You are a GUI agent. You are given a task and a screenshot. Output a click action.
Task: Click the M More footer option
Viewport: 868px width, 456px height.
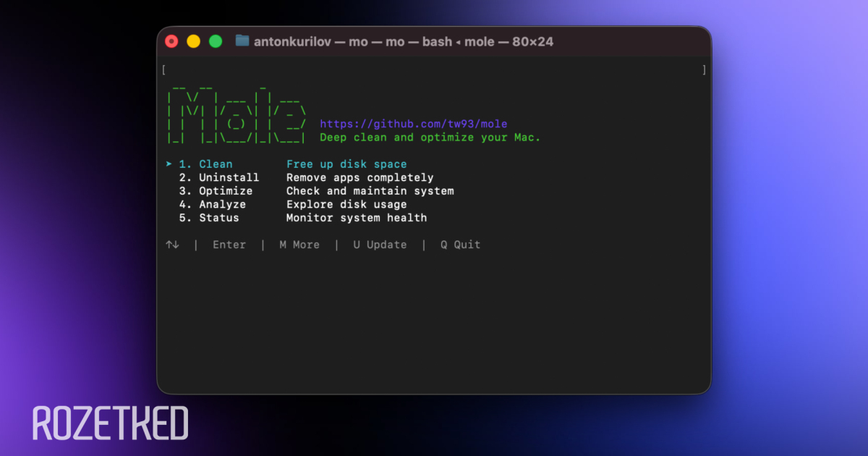coord(299,245)
